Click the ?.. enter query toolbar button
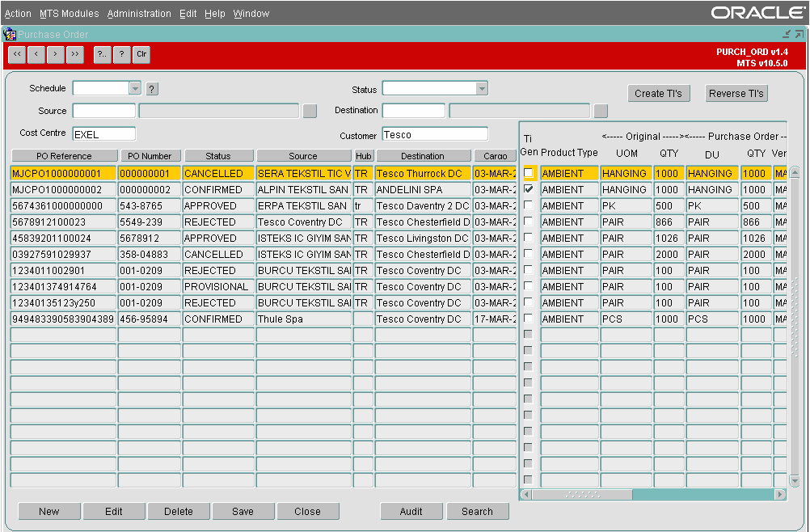This screenshot has width=810, height=532. 103,54
